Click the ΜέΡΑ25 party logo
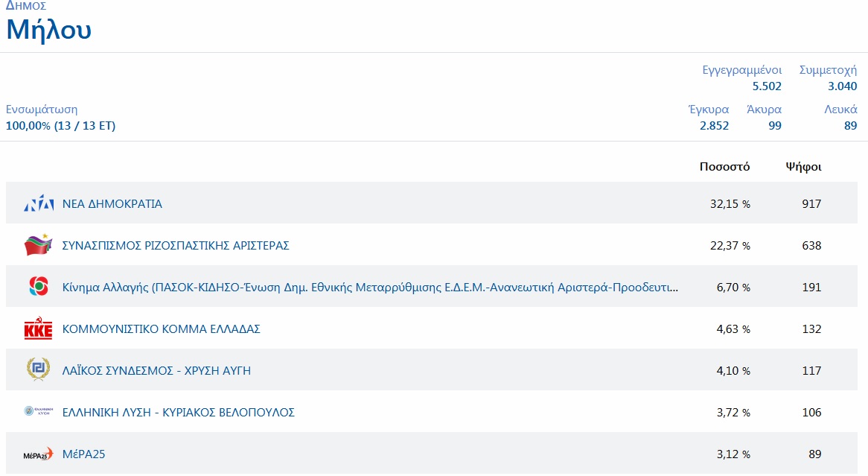This screenshot has width=868, height=476. tap(39, 454)
